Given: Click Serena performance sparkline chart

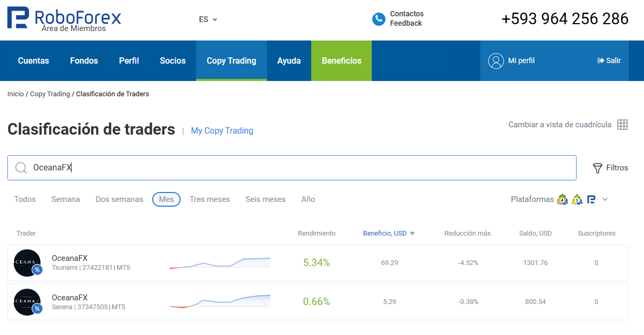Looking at the screenshot, I should [220, 302].
